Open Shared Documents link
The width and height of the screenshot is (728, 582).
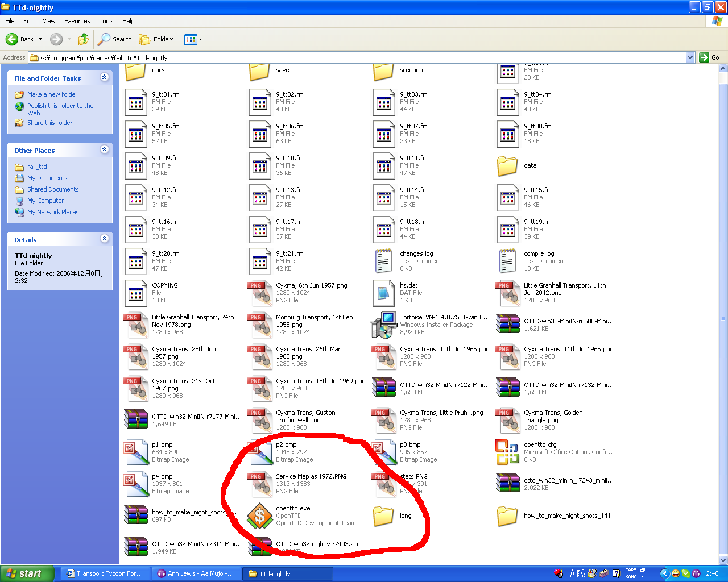pyautogui.click(x=53, y=189)
